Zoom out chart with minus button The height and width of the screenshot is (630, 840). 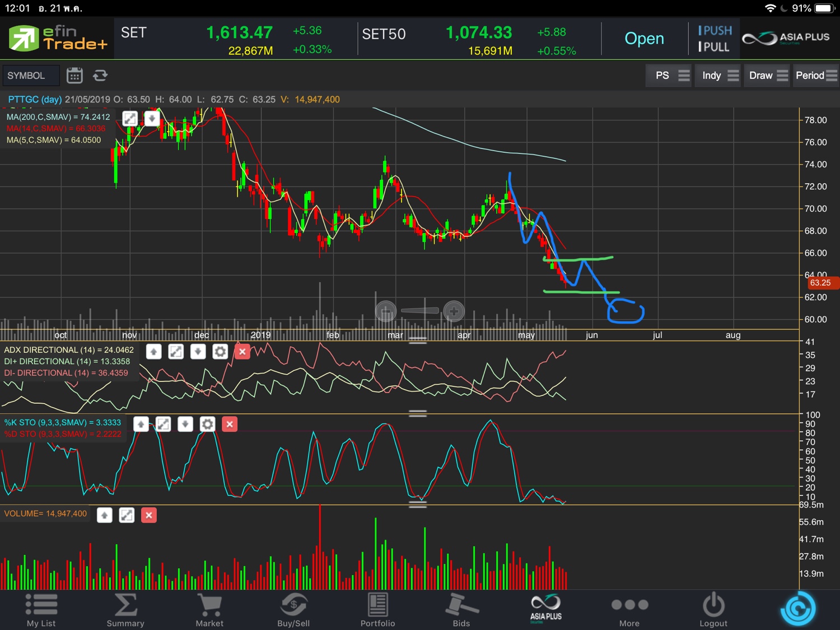pos(385,311)
